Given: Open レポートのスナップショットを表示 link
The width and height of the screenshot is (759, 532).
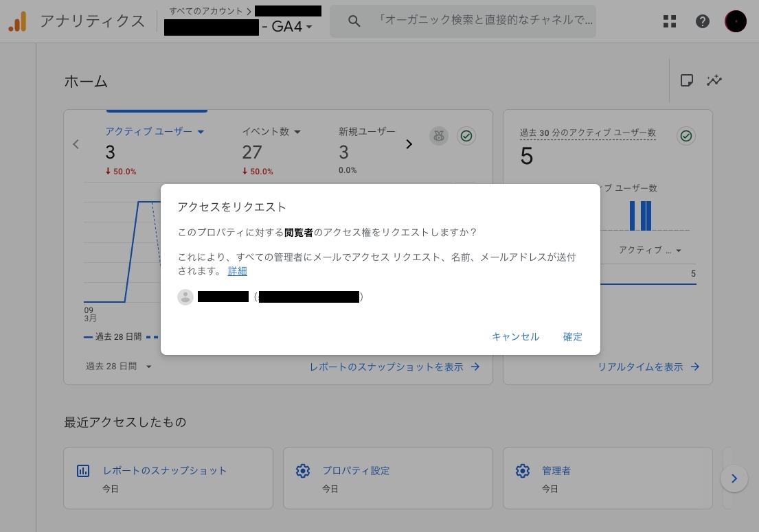Looking at the screenshot, I should [394, 367].
